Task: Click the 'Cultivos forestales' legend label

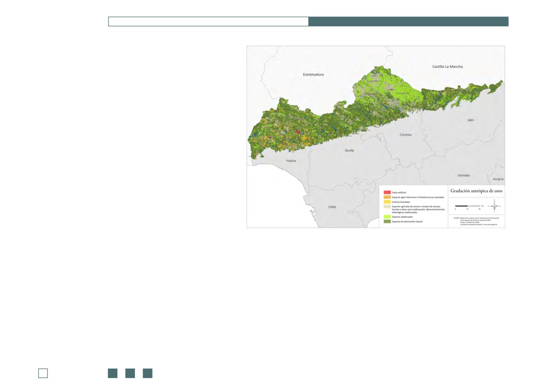Action: 401,202
